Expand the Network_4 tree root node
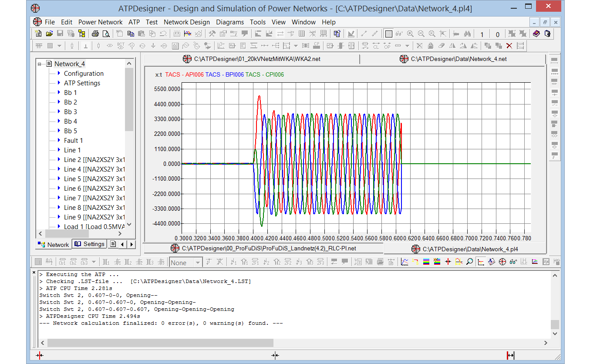This screenshot has height=364, width=590. pyautogui.click(x=40, y=64)
